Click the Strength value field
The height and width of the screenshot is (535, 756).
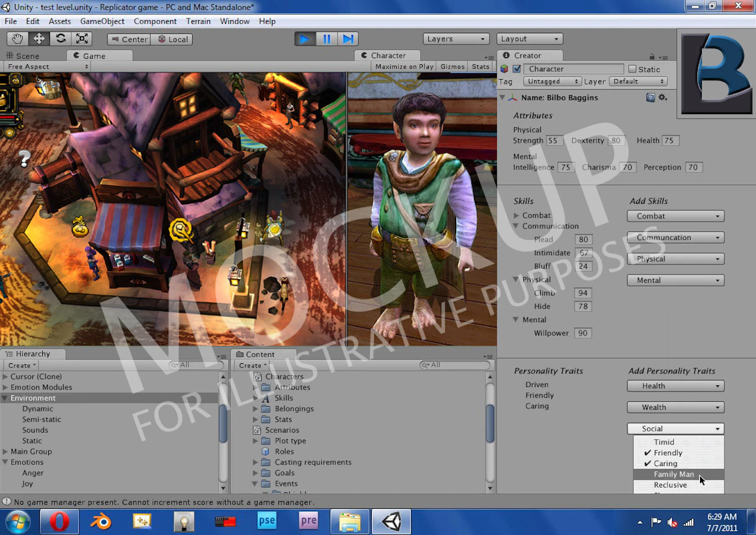coord(554,141)
